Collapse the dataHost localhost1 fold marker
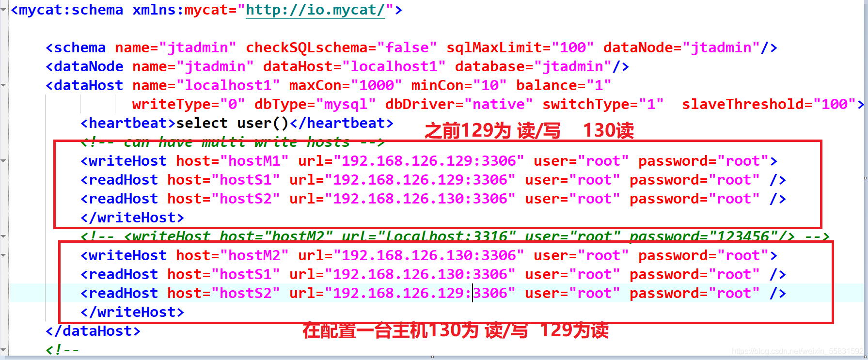The height and width of the screenshot is (360, 868). point(3,85)
